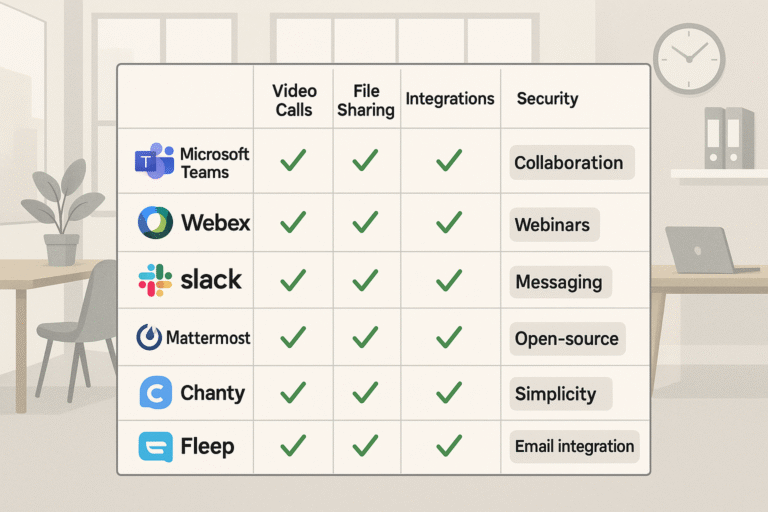Click Fleep Integrations checkmark

pyautogui.click(x=449, y=445)
